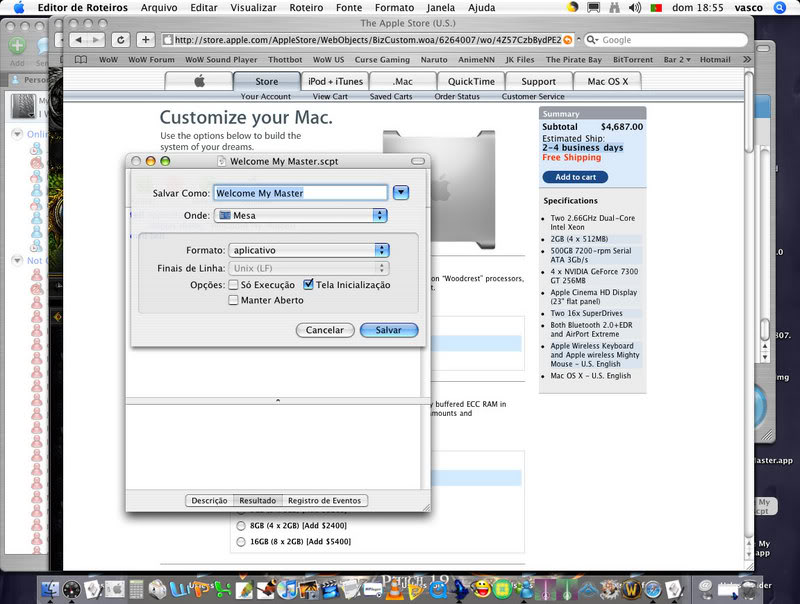Screen dimensions: 800x604
Task: Open MSN Messenger icon in Dock
Action: coord(524,589)
